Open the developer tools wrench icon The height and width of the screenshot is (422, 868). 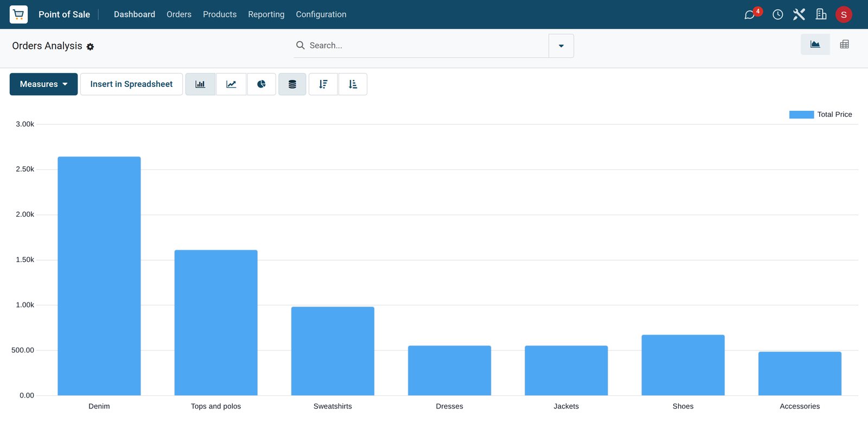(x=799, y=14)
